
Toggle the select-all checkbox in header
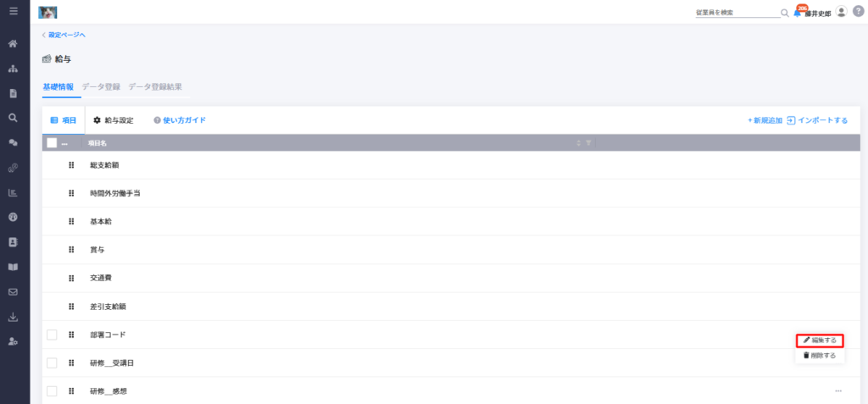click(x=52, y=143)
